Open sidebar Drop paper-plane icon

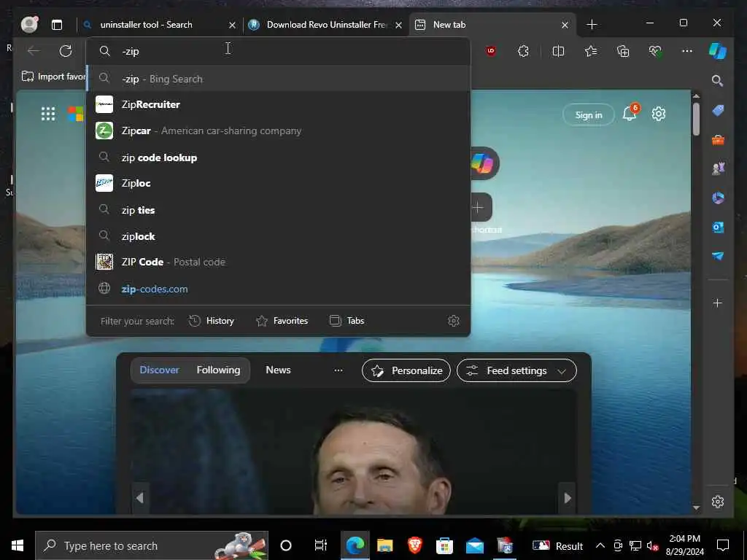(718, 256)
